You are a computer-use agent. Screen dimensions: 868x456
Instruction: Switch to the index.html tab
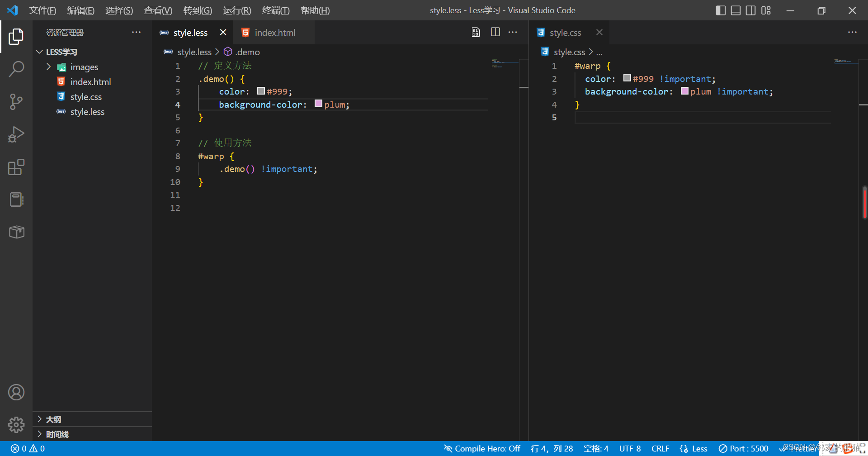click(274, 33)
